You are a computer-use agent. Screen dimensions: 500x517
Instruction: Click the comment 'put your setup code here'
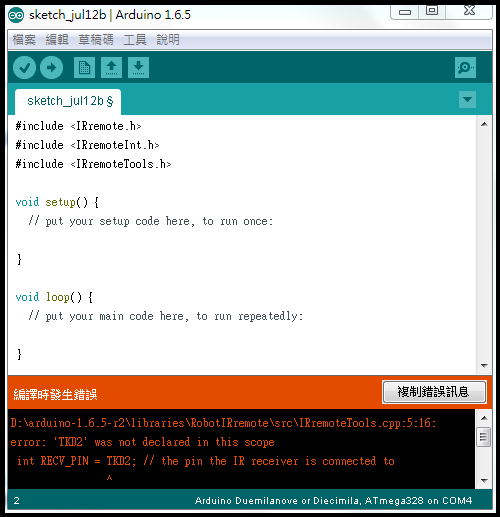(151, 221)
